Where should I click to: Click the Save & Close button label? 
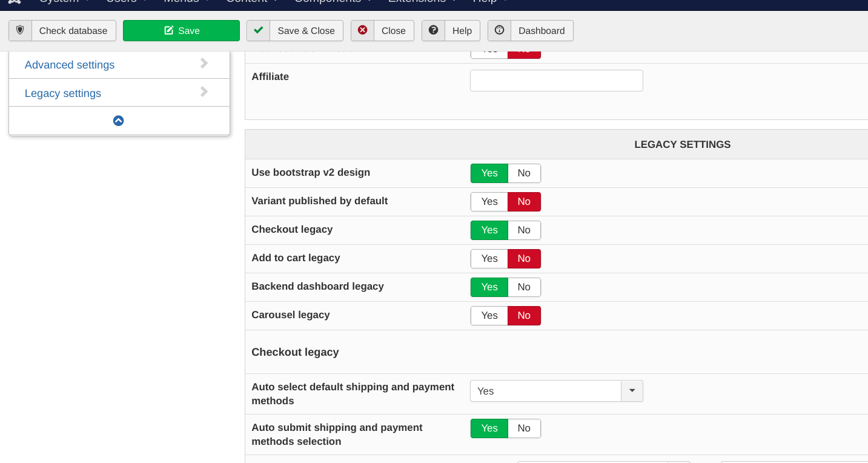click(x=306, y=31)
